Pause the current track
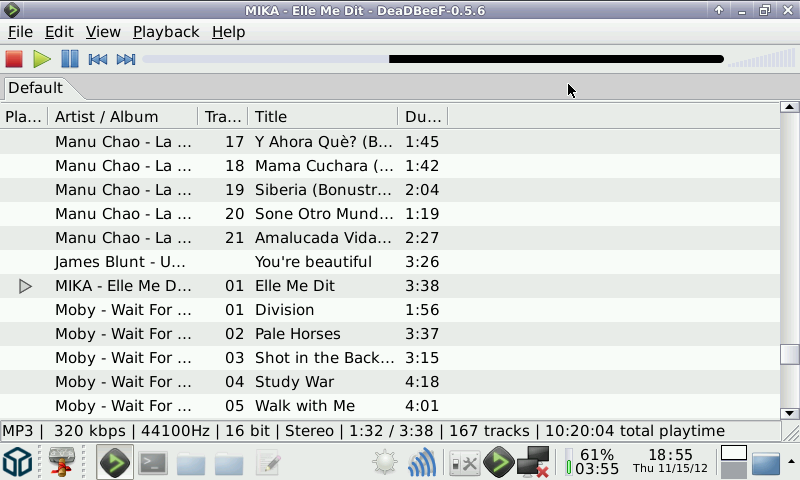This screenshot has height=480, width=800. 70,59
